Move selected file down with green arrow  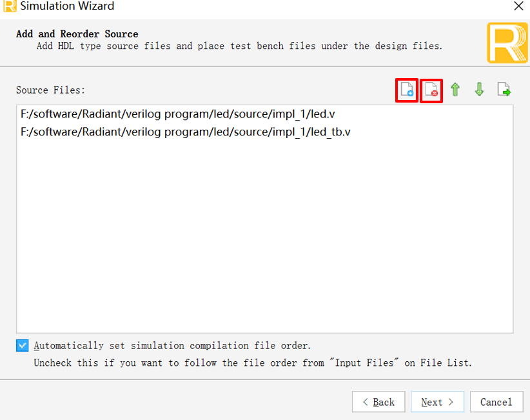click(x=479, y=90)
